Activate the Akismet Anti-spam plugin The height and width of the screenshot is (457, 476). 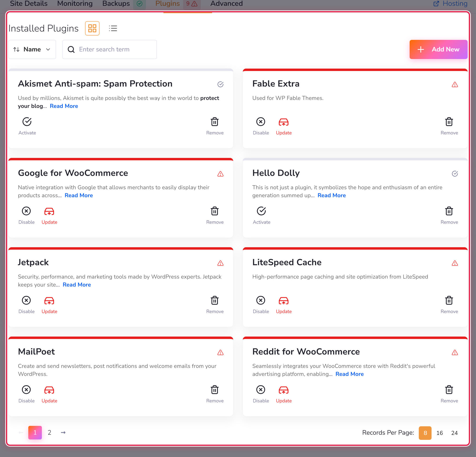pos(27,126)
